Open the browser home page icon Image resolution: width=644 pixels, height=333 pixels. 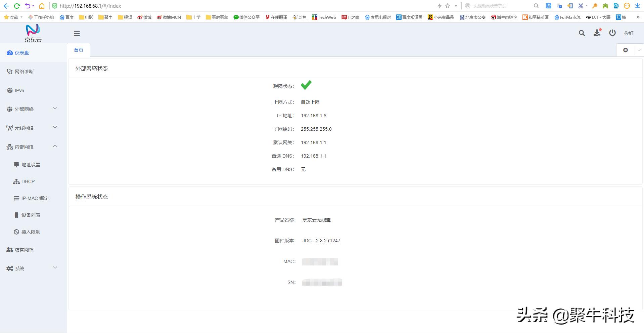tap(42, 6)
